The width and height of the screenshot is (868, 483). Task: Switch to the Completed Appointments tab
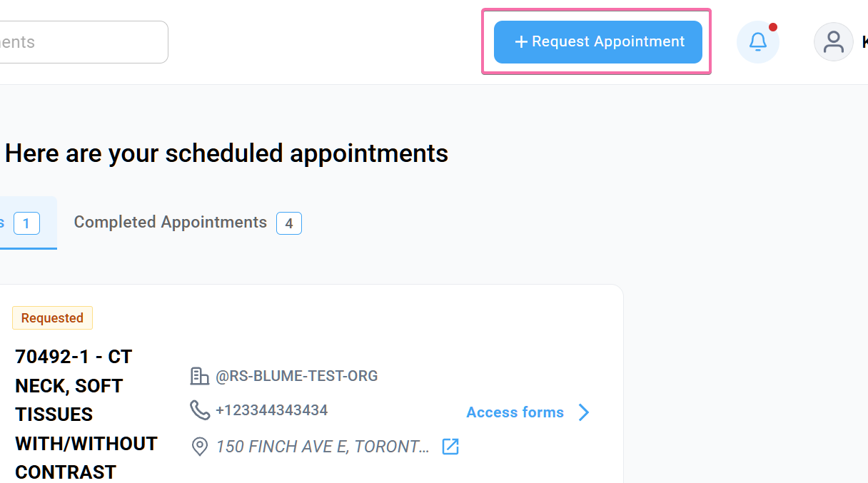pos(170,223)
